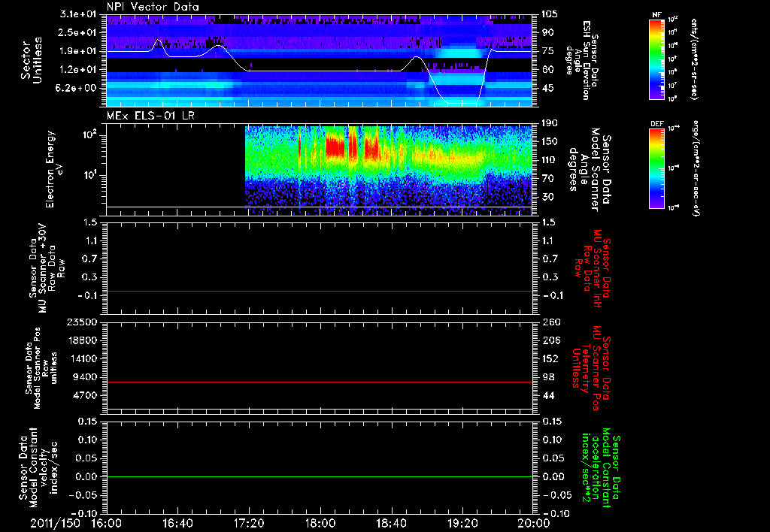
Task: Click the '3.1e+01' sector tick value
Action: pyautogui.click(x=78, y=14)
